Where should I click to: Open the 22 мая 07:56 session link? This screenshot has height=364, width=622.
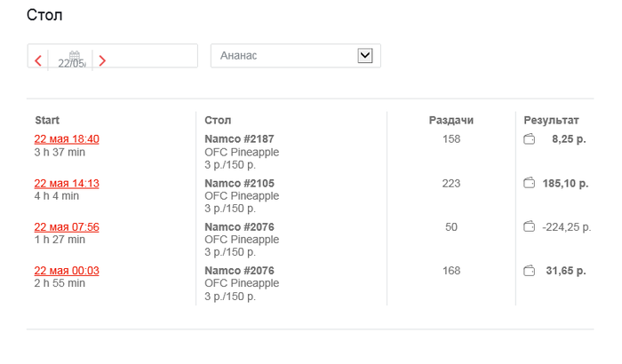pyautogui.click(x=67, y=227)
